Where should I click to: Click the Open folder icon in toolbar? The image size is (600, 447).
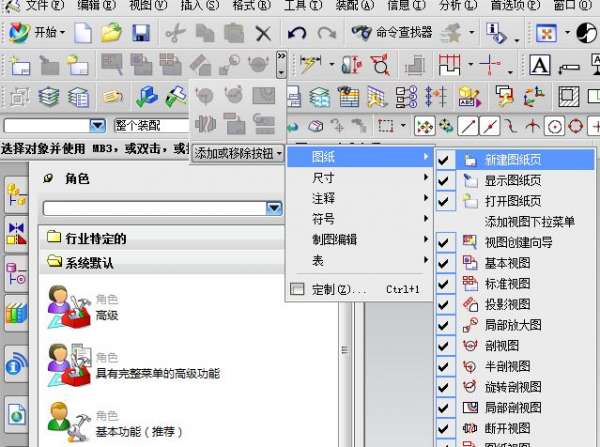click(112, 34)
